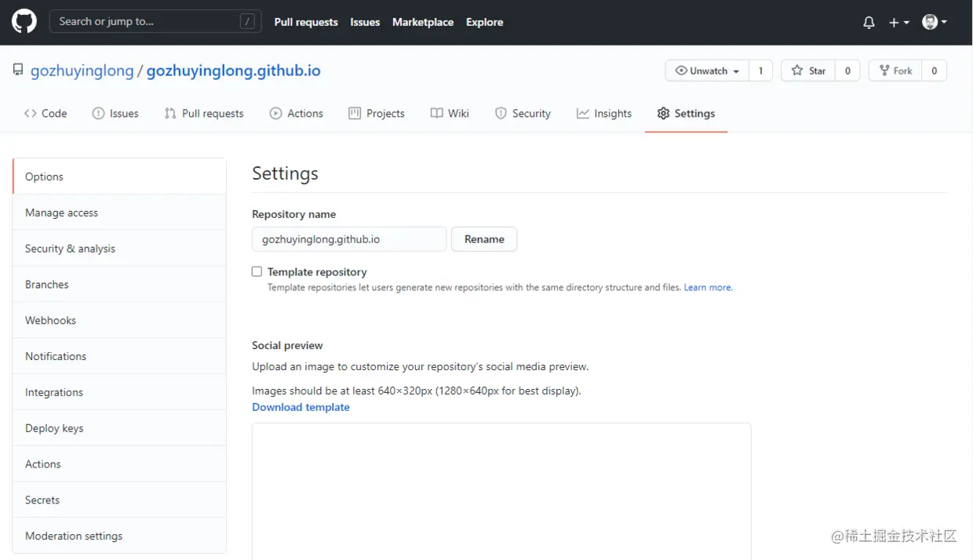Click the Security tab shield icon
The height and width of the screenshot is (560, 973).
(501, 113)
